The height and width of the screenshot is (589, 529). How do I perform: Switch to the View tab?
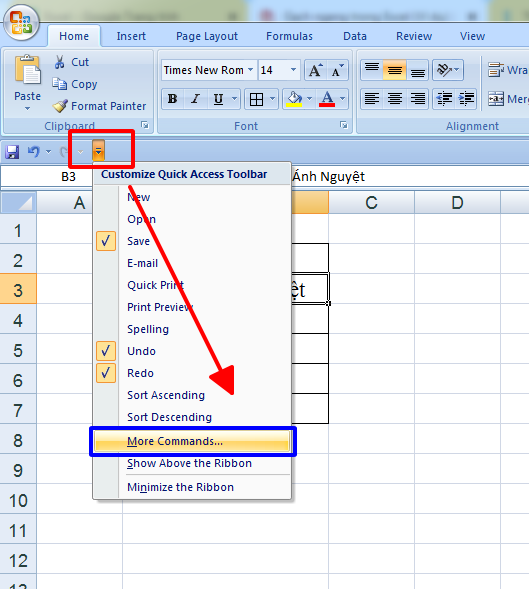473,36
